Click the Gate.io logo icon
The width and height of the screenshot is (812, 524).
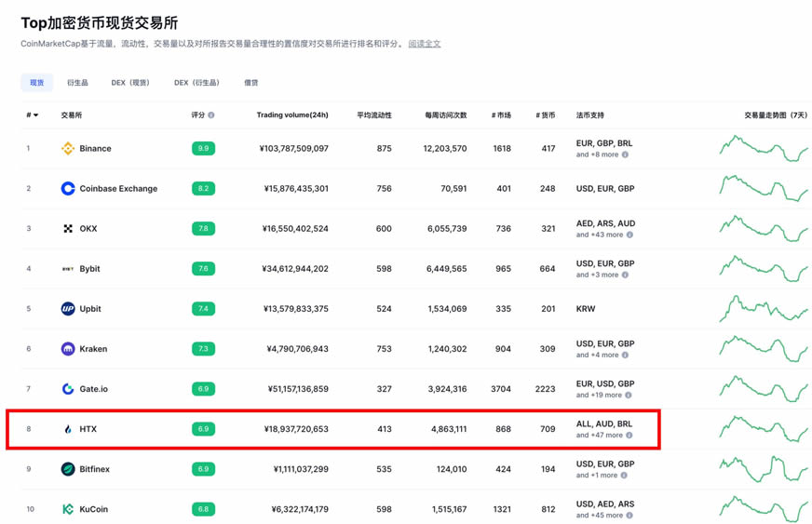click(x=68, y=389)
